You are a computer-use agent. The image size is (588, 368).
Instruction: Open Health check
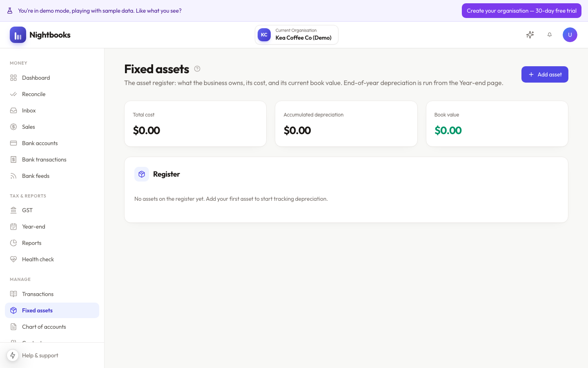point(52,259)
